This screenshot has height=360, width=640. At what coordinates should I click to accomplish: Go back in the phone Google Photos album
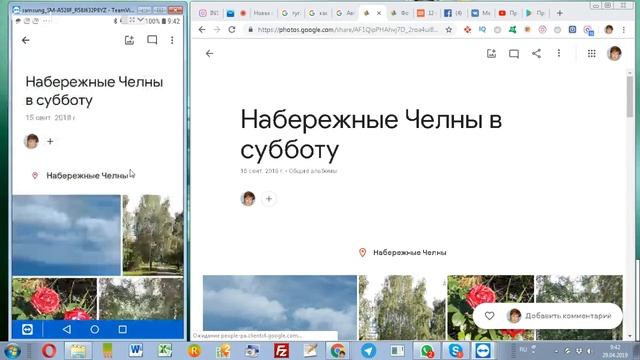click(x=26, y=40)
